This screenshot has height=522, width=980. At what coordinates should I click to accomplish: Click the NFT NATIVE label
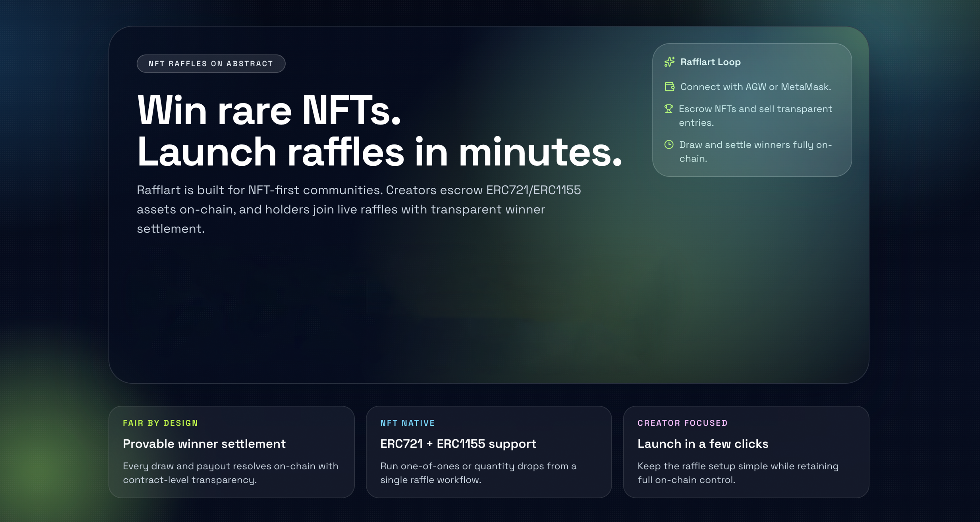pyautogui.click(x=408, y=423)
